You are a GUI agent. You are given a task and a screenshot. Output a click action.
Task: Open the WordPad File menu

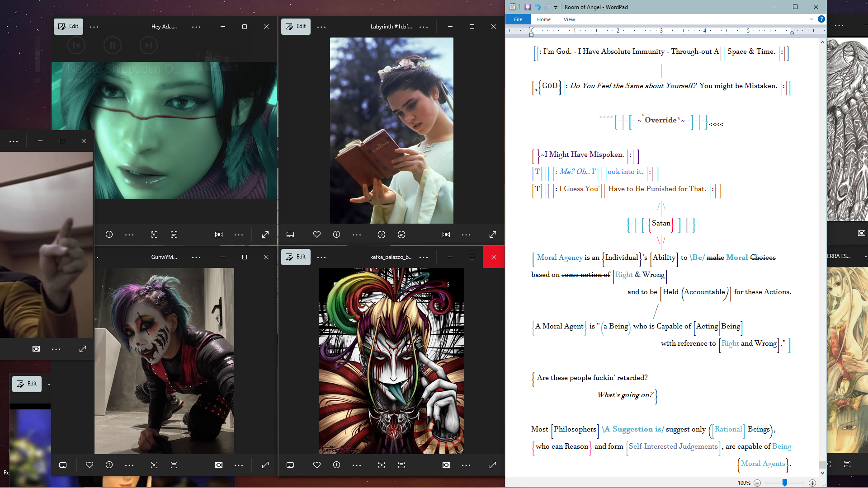coord(518,19)
